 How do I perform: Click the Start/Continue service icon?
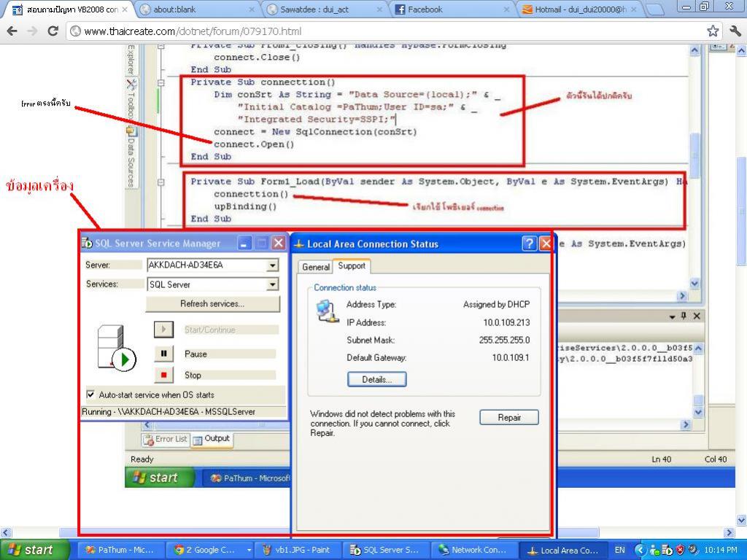(163, 330)
